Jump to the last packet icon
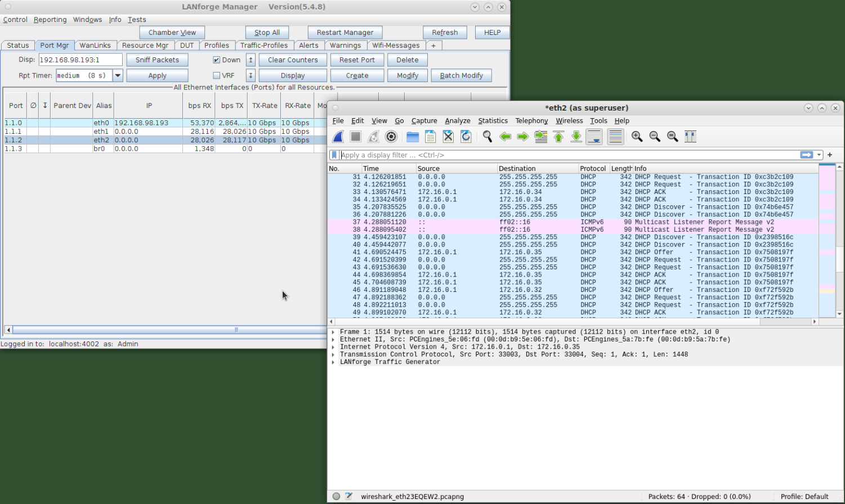The height and width of the screenshot is (504, 845). pyautogui.click(x=576, y=137)
